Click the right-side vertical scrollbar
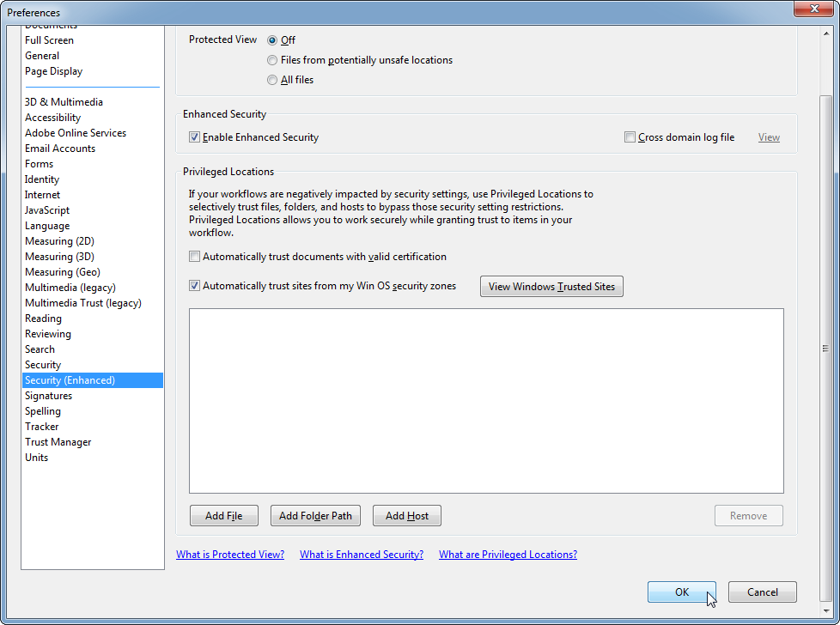840x625 pixels. [825, 348]
